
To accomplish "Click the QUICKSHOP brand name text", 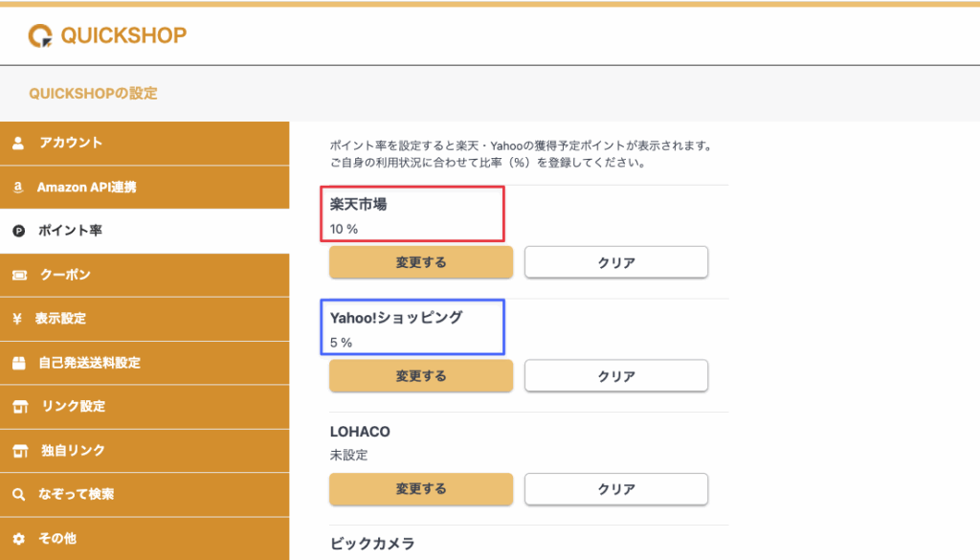I will pyautogui.click(x=123, y=36).
